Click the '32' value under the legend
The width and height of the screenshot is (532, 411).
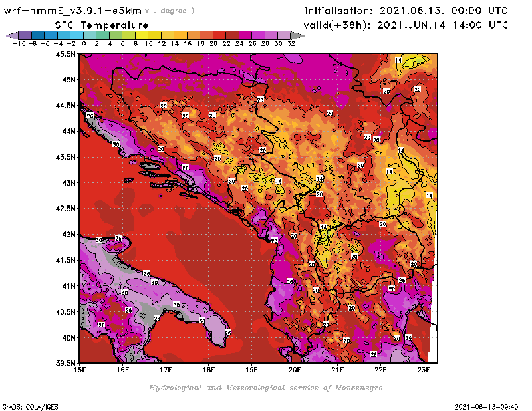point(291,43)
